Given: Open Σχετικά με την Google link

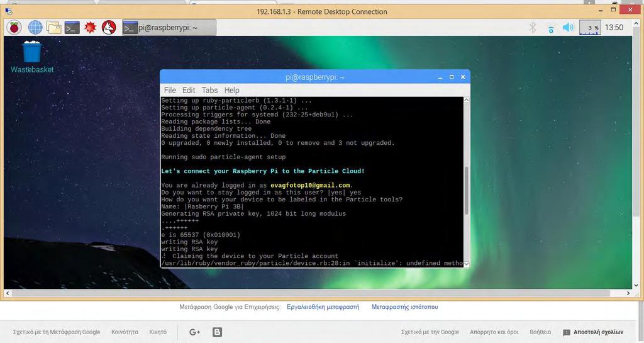Looking at the screenshot, I should 430,332.
